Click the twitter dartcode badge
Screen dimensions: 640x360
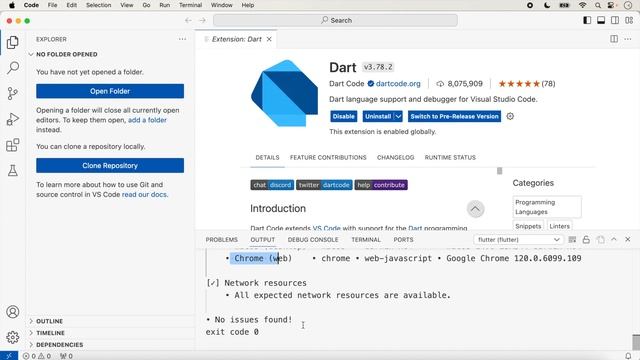(324, 185)
